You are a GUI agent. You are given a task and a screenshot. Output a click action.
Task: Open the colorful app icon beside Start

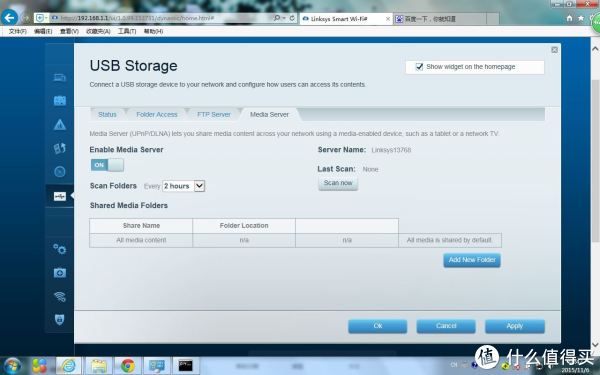pyautogui.click(x=39, y=366)
